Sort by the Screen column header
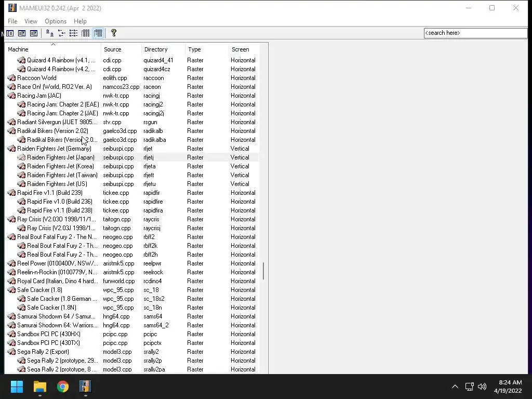Viewport: 532px width, 399px height. tap(244, 49)
